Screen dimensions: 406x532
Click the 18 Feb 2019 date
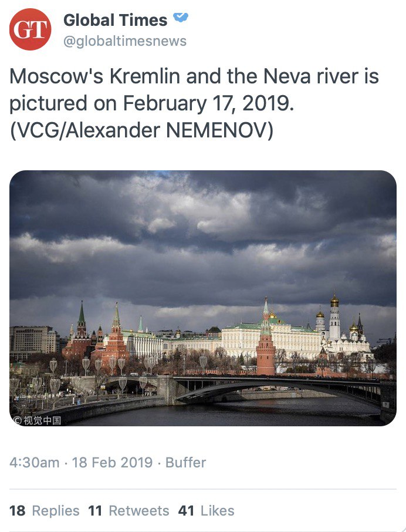tap(111, 462)
